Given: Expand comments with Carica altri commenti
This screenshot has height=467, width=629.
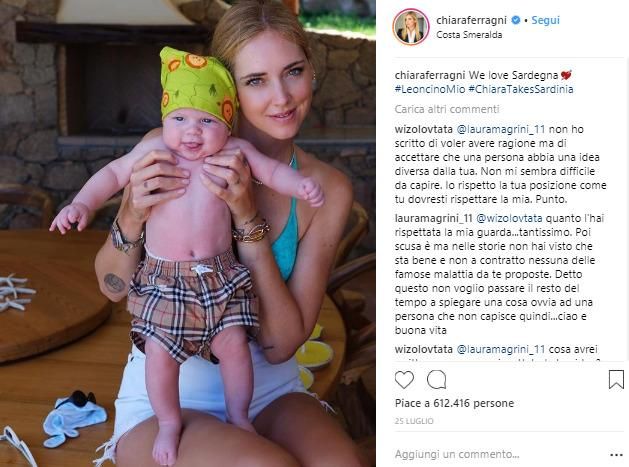Looking at the screenshot, I should click(447, 109).
